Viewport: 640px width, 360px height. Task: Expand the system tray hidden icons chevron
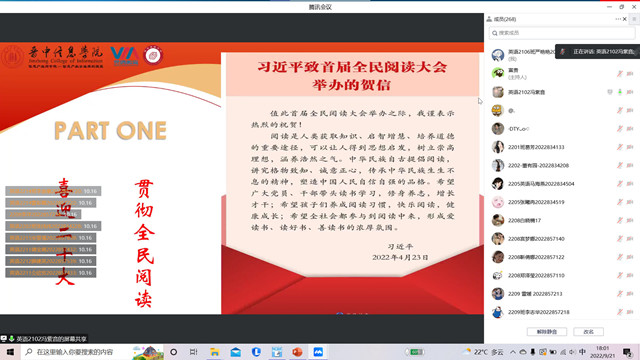pos(513,352)
